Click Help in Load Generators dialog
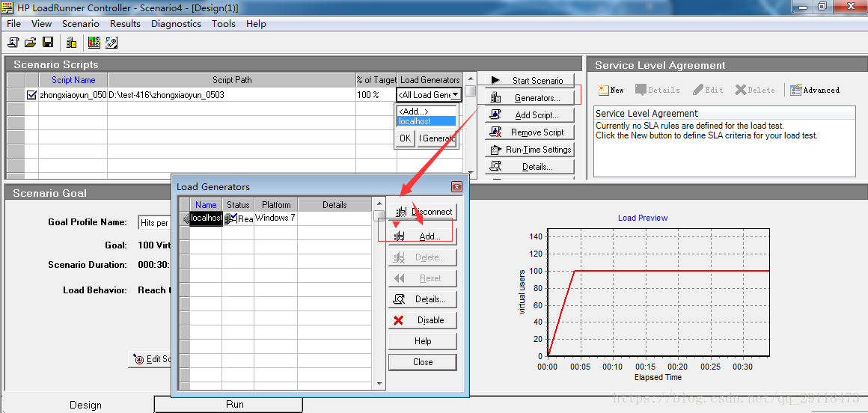 pyautogui.click(x=423, y=341)
